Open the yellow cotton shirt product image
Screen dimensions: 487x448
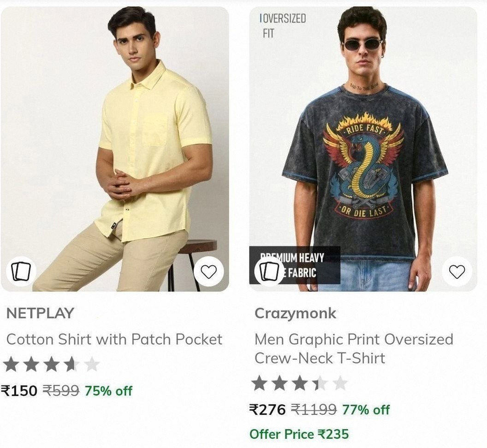point(115,149)
